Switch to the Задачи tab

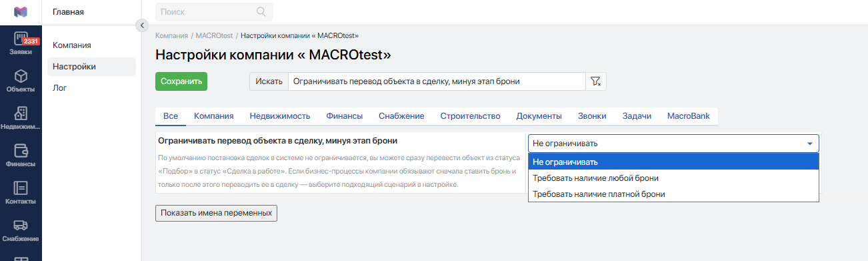[637, 116]
